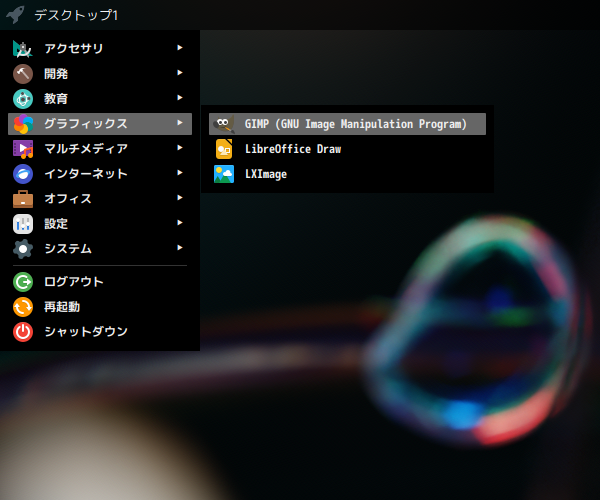
Task: Open the インターネット menu entry
Action: pos(100,174)
